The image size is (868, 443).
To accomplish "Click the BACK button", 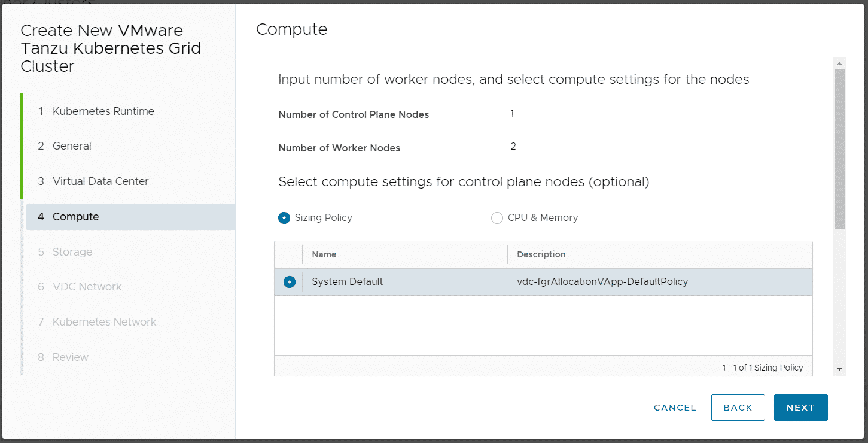I will pyautogui.click(x=738, y=408).
